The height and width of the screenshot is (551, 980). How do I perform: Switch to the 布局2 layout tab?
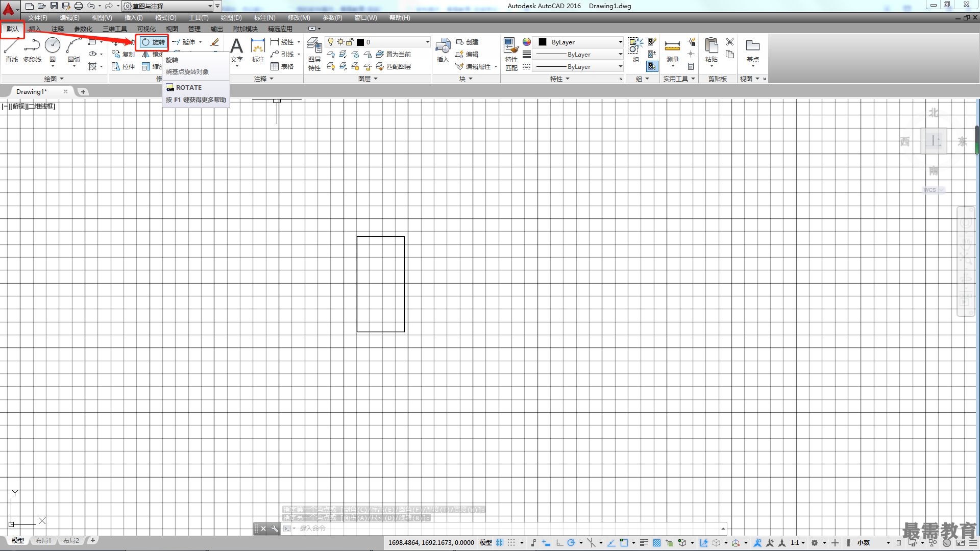click(71, 540)
